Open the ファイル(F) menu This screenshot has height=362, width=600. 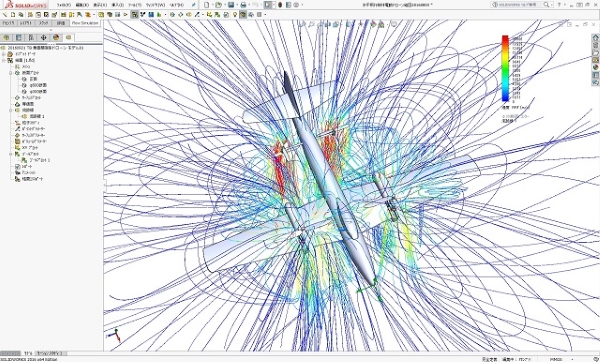[64, 5]
